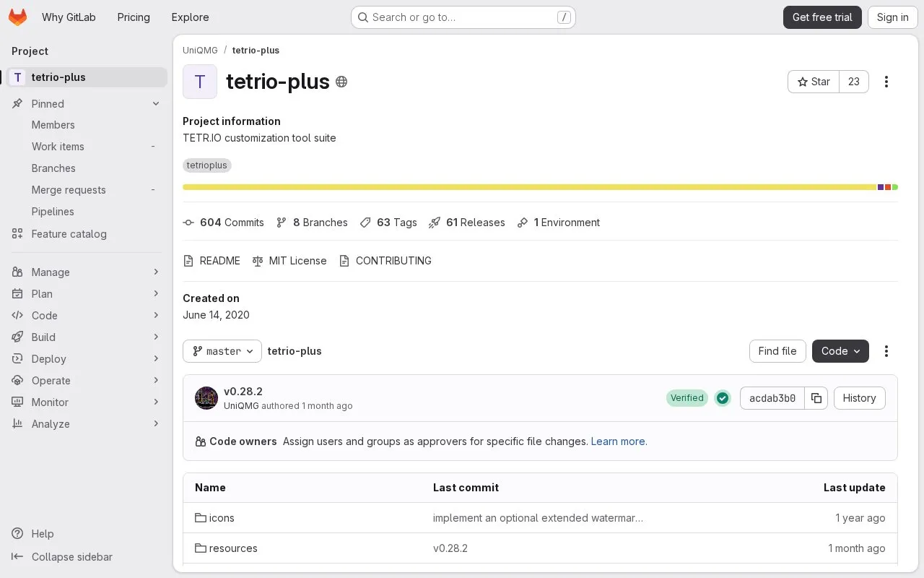
Task: Open Members in the sidebar
Action: [87, 125]
